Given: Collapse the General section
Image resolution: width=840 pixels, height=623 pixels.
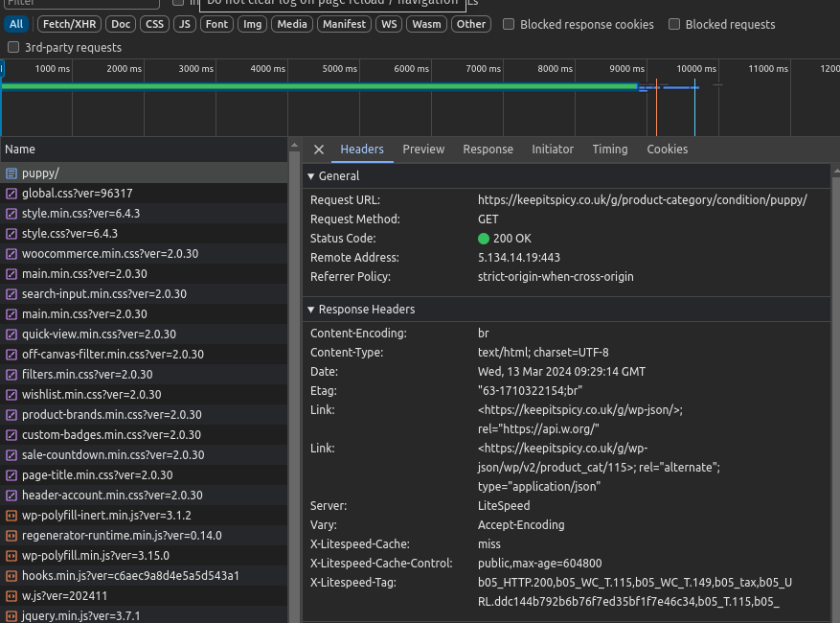Looking at the screenshot, I should (x=310, y=176).
